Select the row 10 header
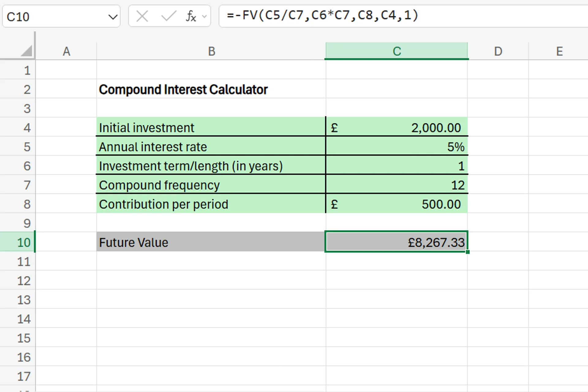The width and height of the screenshot is (588, 392). point(23,242)
